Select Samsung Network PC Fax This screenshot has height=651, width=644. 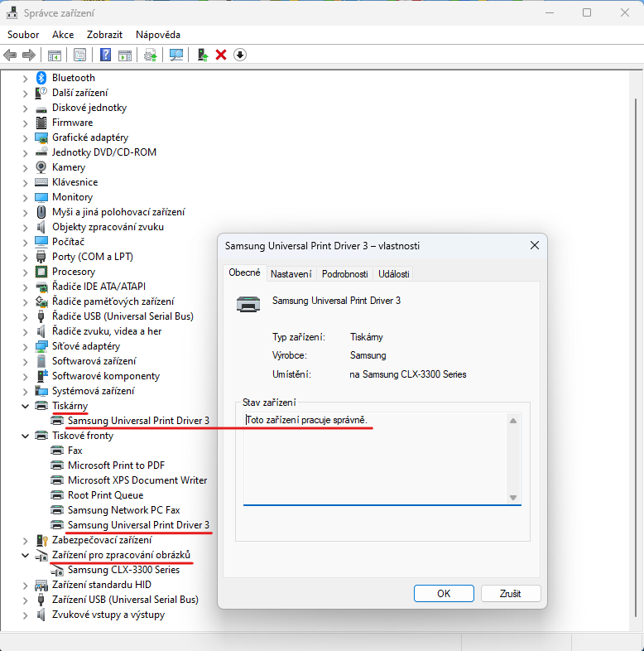click(x=123, y=510)
